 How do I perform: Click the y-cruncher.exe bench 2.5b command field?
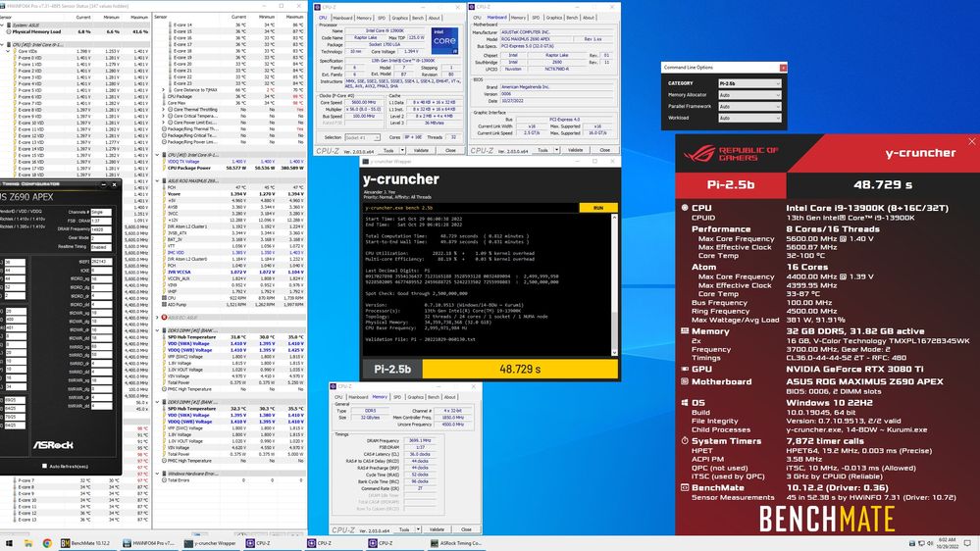point(471,208)
